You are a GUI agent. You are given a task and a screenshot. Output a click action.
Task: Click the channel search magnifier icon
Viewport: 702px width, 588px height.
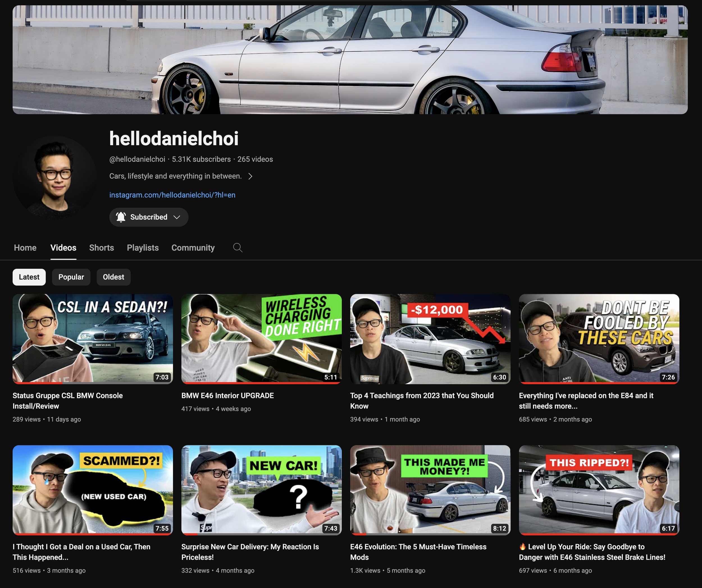pyautogui.click(x=238, y=248)
